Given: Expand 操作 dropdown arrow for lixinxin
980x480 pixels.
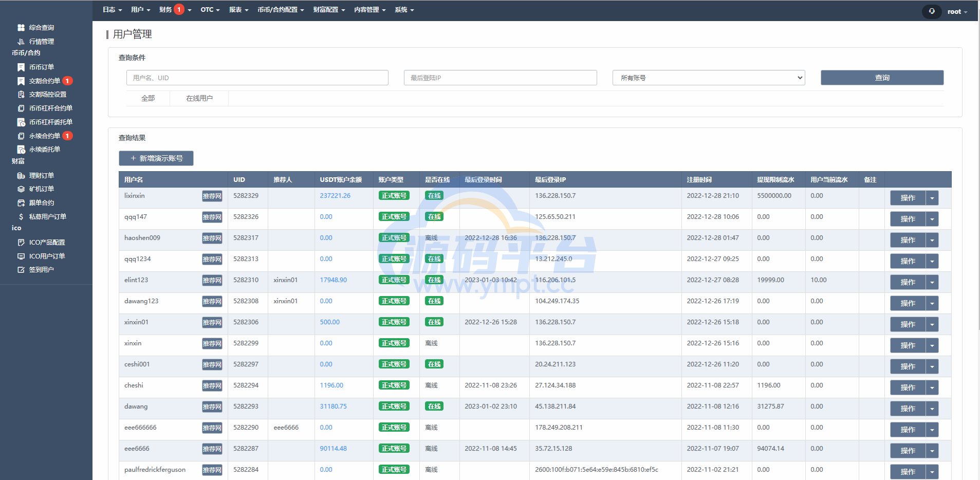Looking at the screenshot, I should [x=932, y=198].
